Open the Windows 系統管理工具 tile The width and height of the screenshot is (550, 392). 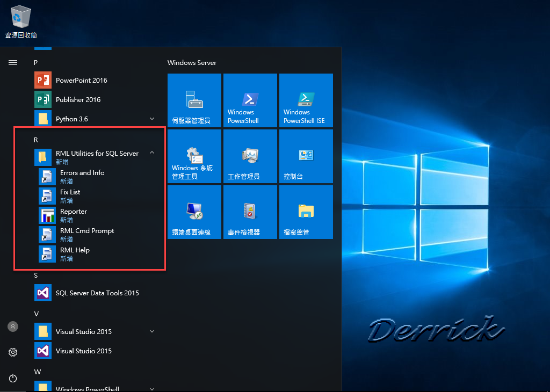click(x=194, y=156)
